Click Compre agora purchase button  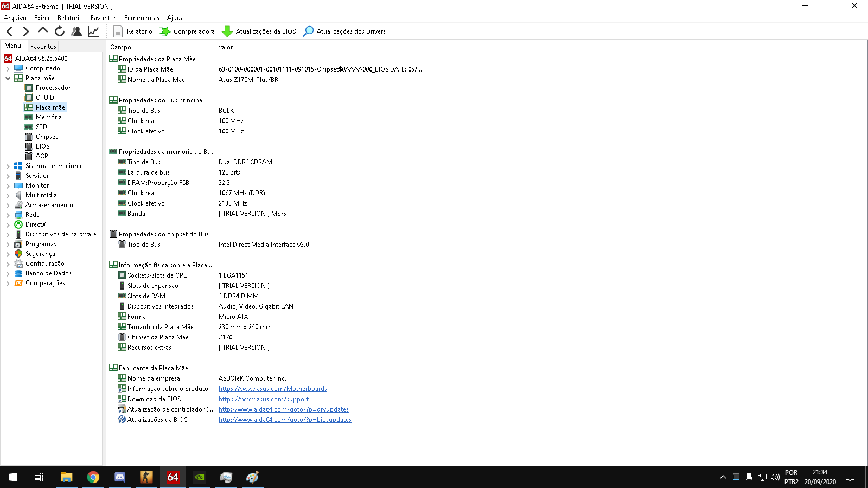point(187,31)
